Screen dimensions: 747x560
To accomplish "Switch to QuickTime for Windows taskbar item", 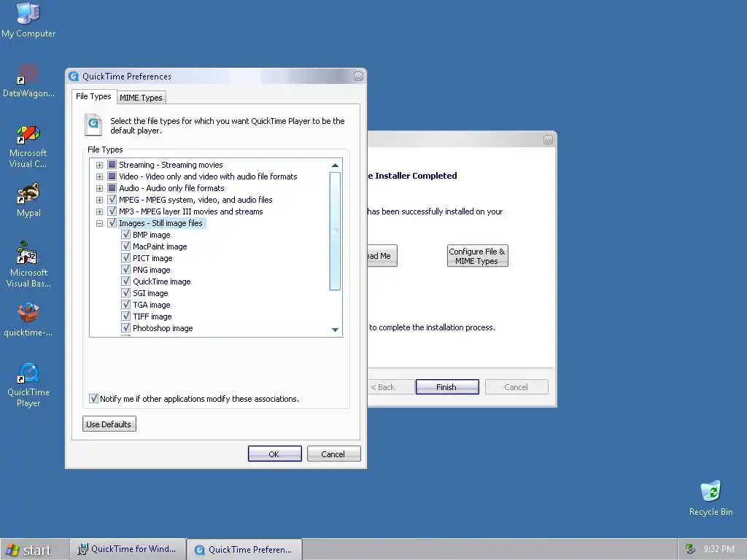I will point(127,549).
